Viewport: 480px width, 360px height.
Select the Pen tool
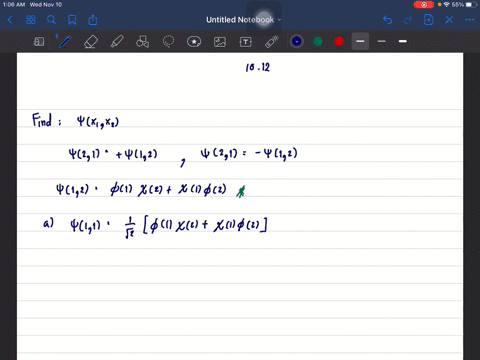[x=64, y=42]
